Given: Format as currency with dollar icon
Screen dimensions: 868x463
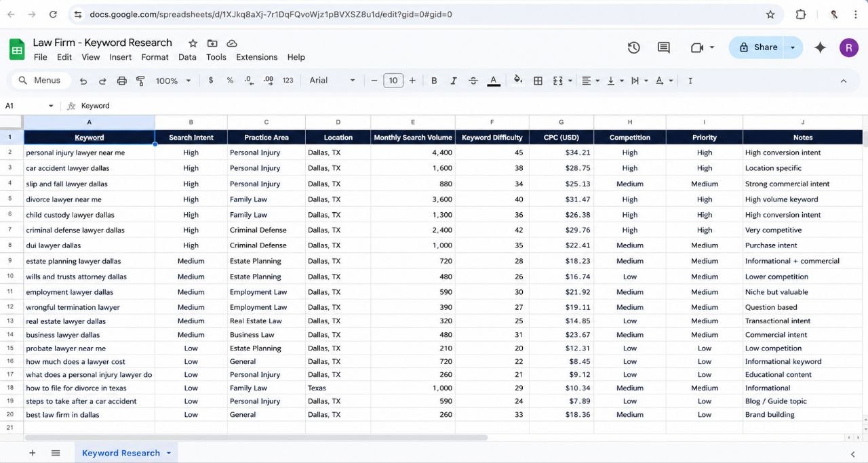Looking at the screenshot, I should pos(211,80).
